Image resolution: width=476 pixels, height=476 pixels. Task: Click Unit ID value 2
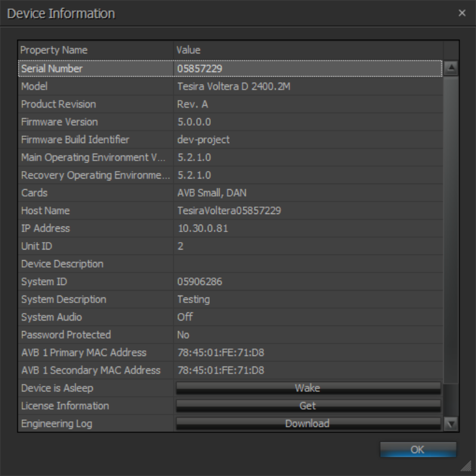coord(180,246)
